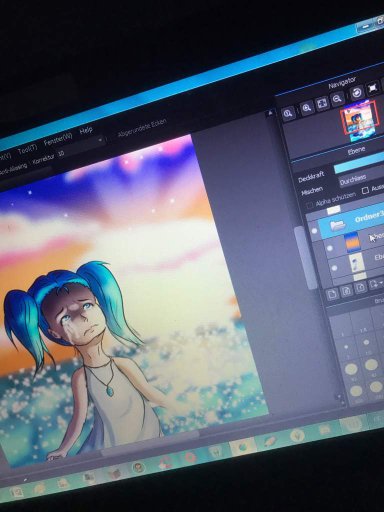Click the reset-zoom magnifier at Navigator's left
This screenshot has height=512, width=384.
coord(288,114)
